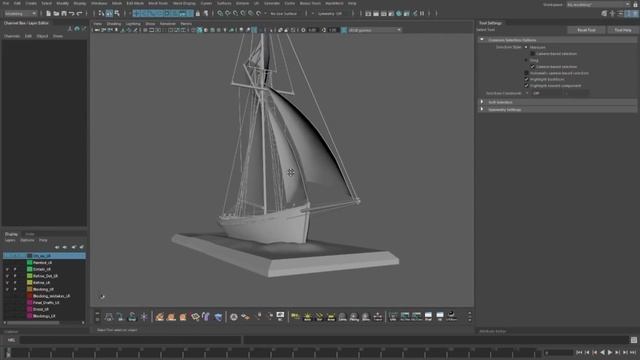
Task: Click create new empty layer icon
Action: tap(73, 247)
